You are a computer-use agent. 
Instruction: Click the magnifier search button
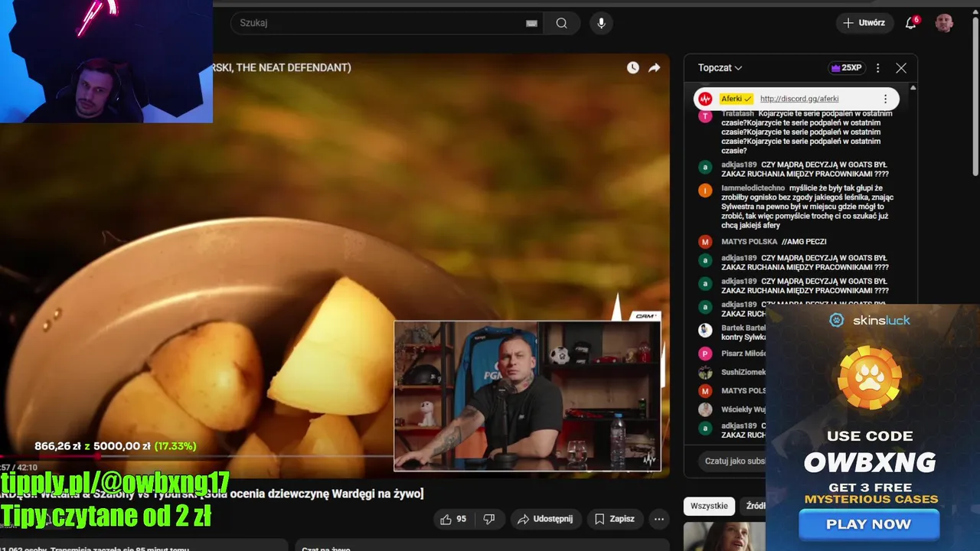[562, 23]
